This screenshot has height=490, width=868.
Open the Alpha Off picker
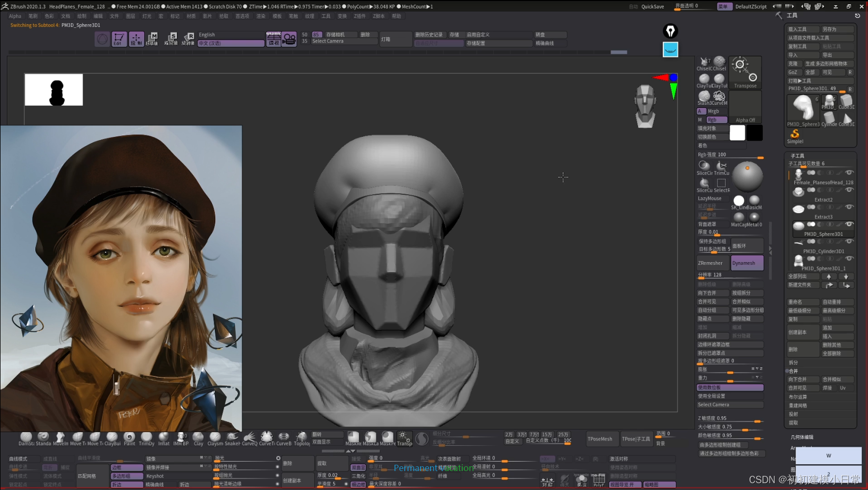coord(745,107)
